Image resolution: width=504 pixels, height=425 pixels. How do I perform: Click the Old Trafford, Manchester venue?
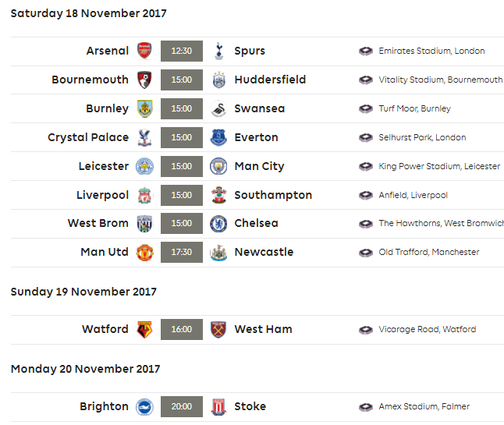pos(429,252)
